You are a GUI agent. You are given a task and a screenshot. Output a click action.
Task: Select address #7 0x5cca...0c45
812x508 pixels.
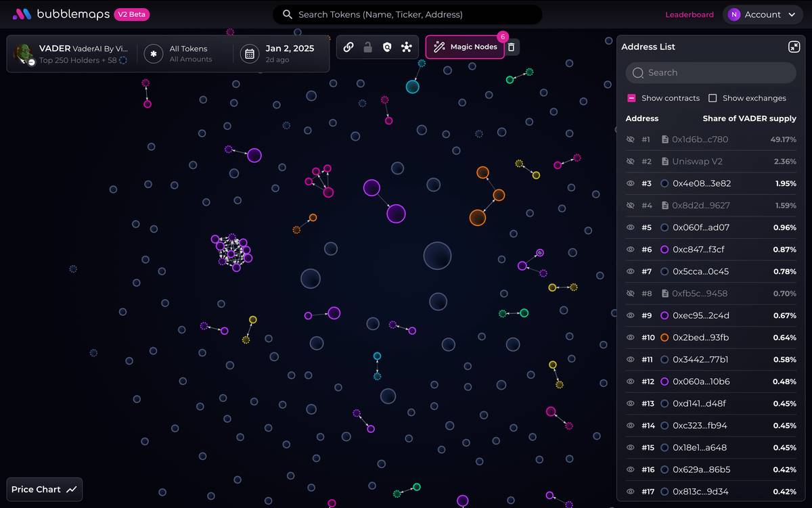710,271
